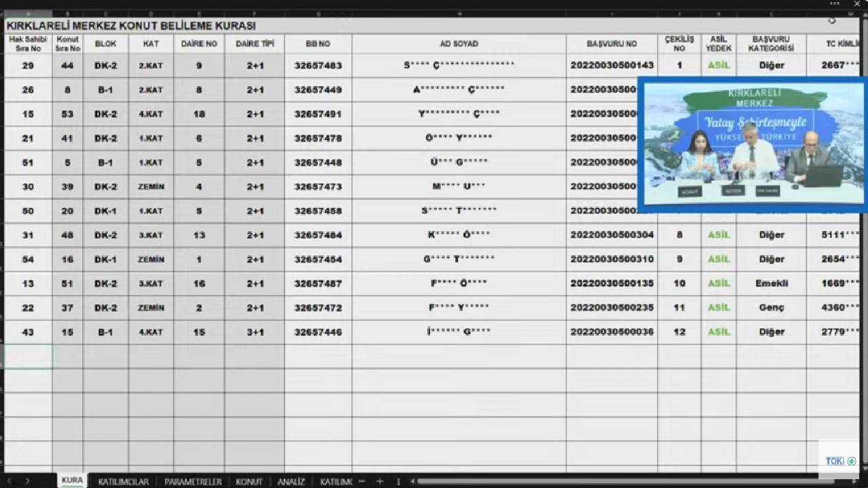Click the DAİRE NO header cell
868x488 pixels.
tap(199, 44)
